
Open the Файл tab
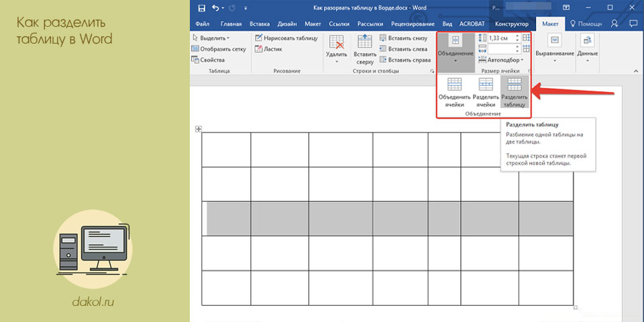click(x=203, y=24)
